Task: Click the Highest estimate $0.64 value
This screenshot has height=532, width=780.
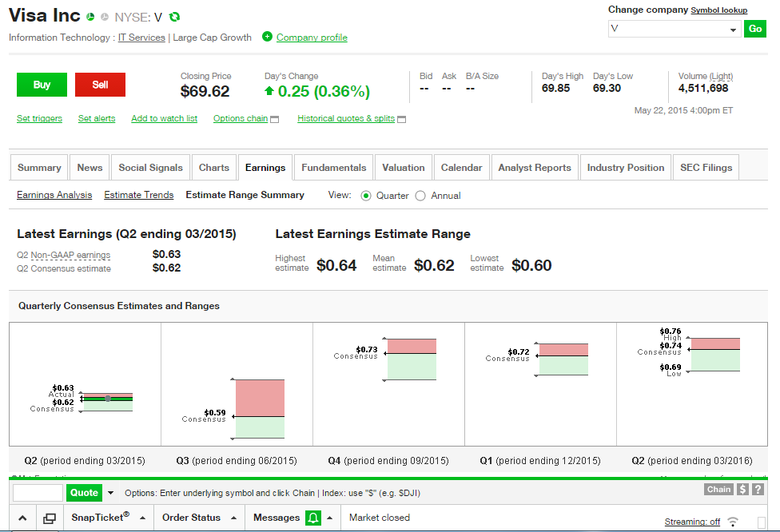Action: 336,265
